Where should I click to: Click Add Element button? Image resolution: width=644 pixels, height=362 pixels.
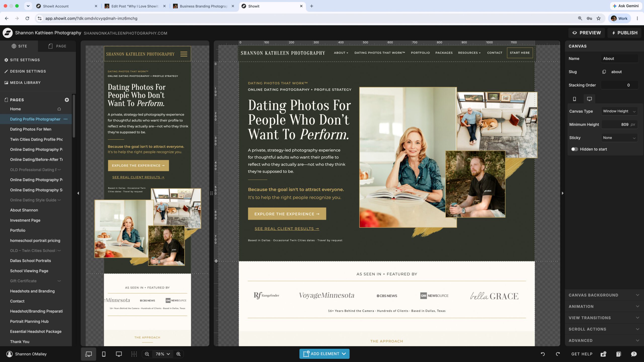(x=324, y=354)
